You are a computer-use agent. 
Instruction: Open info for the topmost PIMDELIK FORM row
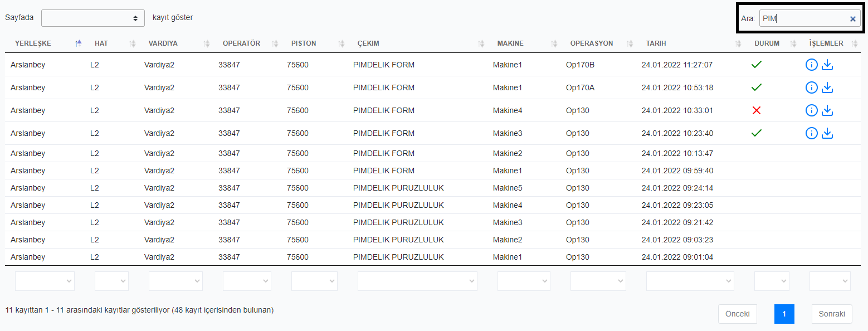tap(811, 64)
